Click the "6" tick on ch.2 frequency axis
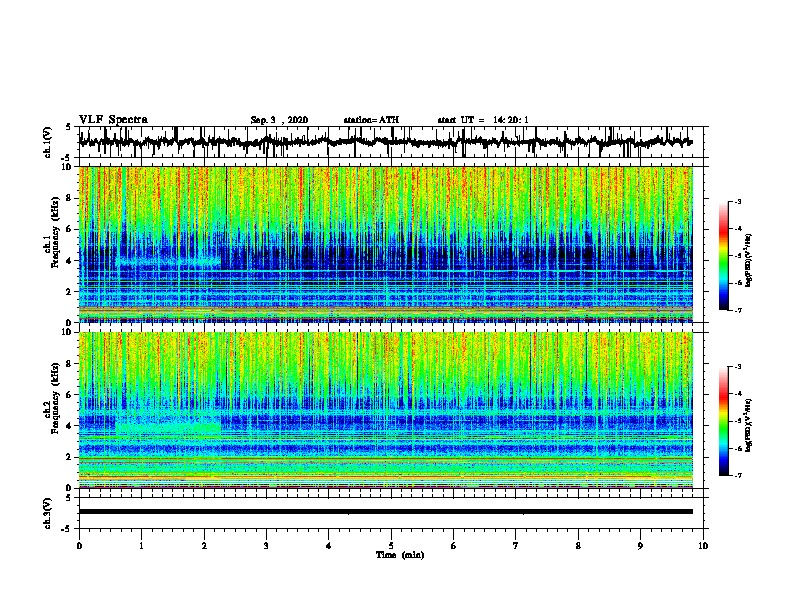This screenshot has width=792, height=612. coord(70,395)
